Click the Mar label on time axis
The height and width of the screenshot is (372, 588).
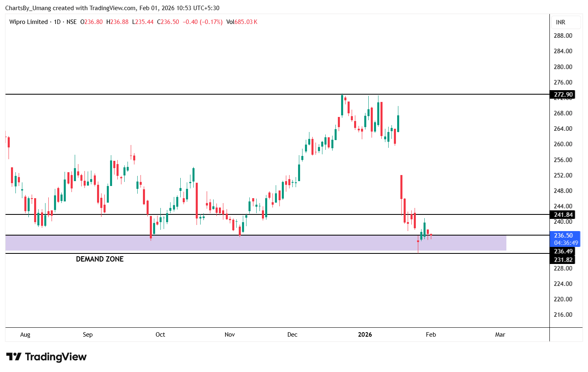tap(500, 335)
